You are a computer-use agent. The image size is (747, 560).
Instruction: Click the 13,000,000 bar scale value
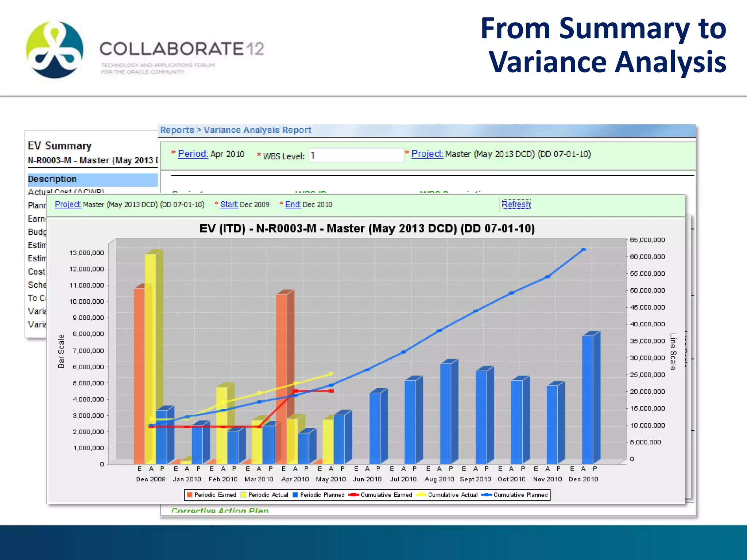click(86, 253)
